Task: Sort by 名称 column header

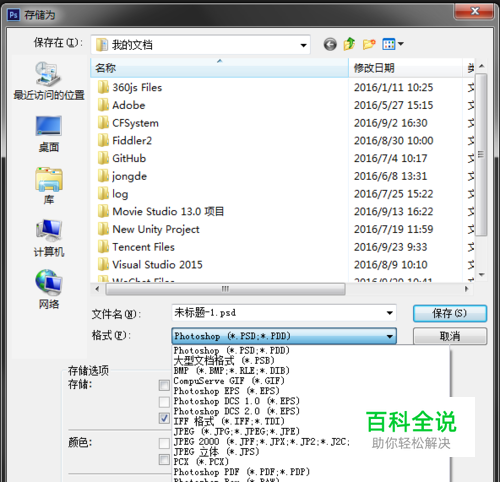Action: point(219,68)
